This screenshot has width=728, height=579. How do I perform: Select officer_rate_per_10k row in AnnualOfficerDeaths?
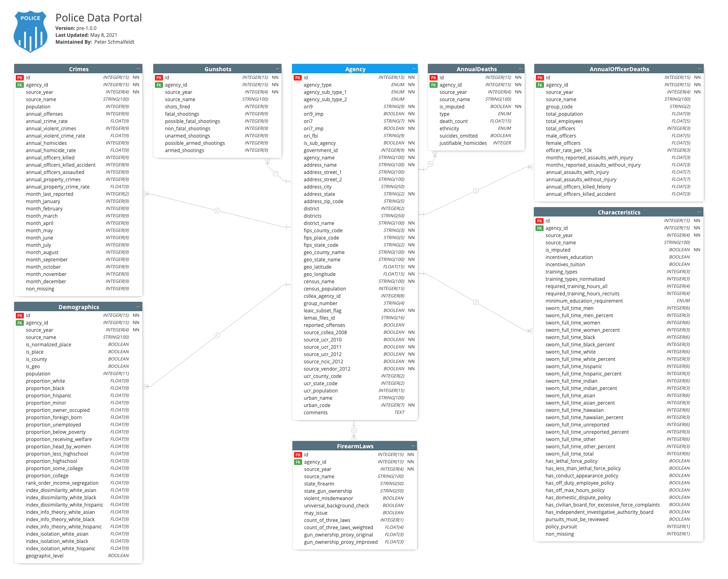619,151
